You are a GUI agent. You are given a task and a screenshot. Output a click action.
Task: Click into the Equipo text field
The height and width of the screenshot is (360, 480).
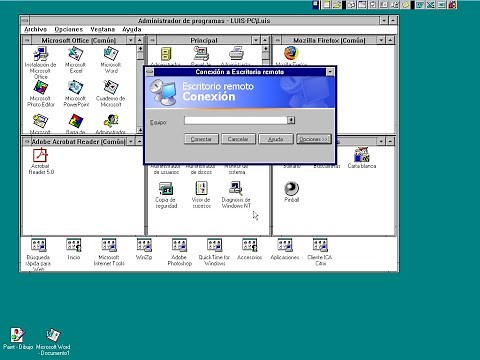(x=236, y=120)
